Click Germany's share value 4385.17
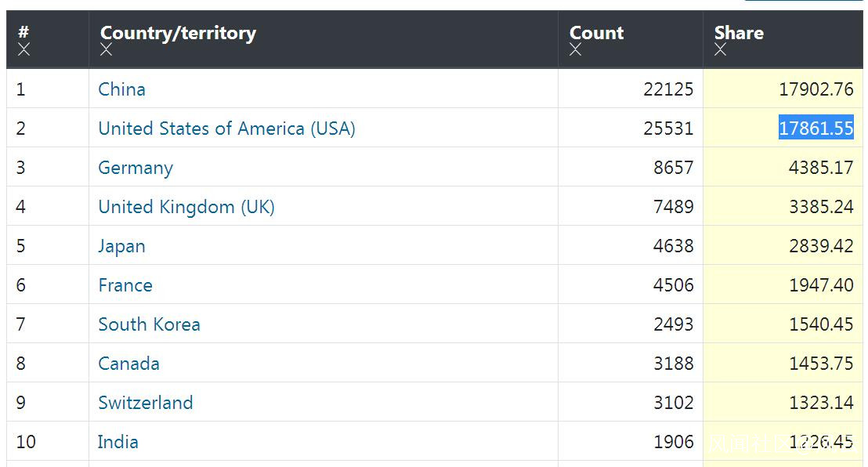This screenshot has width=868, height=467. point(821,168)
